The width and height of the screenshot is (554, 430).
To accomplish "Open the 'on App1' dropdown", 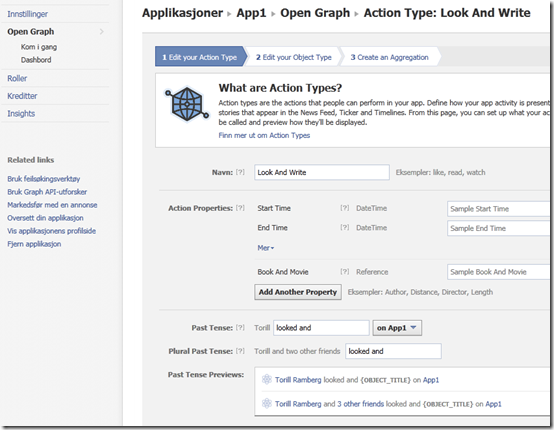I will [397, 328].
